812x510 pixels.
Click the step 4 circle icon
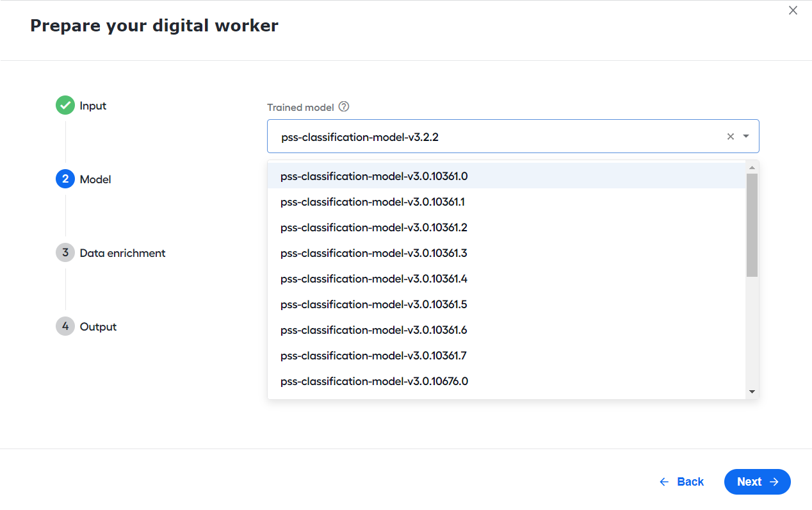[x=65, y=327]
